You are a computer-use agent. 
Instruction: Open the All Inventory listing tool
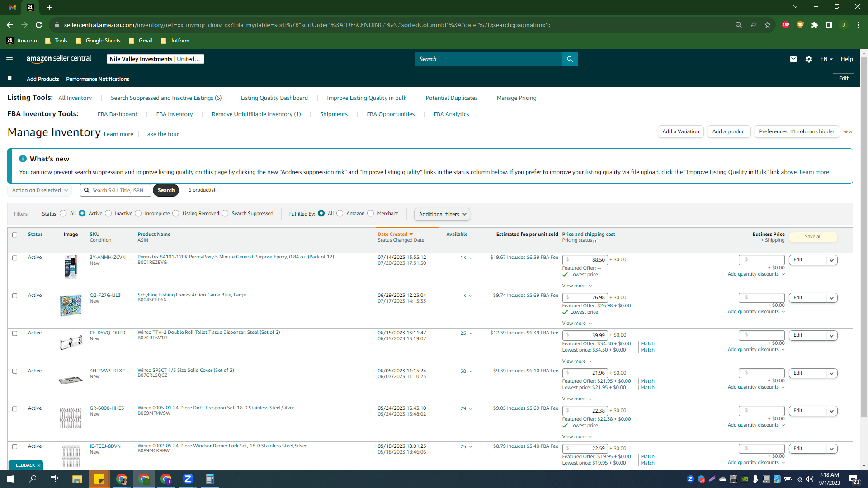(75, 98)
